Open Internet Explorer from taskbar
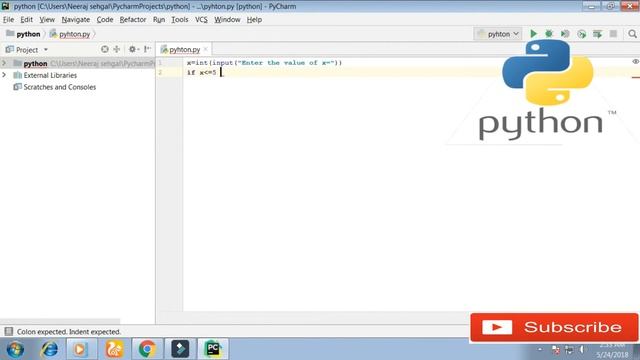 49,349
